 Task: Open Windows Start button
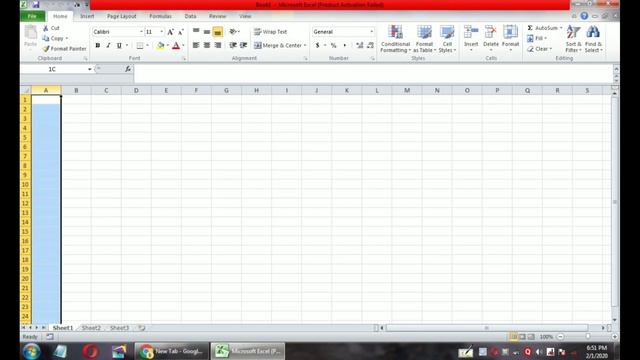[x=31, y=351]
